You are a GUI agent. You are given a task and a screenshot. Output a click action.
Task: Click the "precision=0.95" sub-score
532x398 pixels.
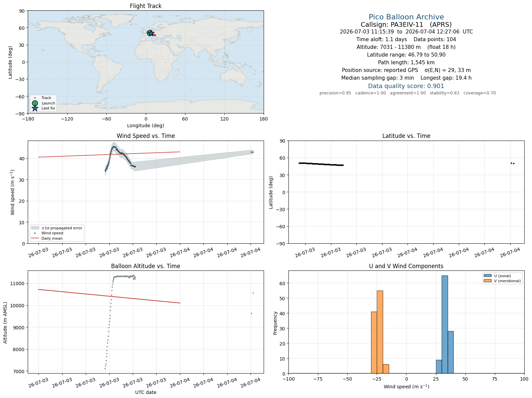335,93
